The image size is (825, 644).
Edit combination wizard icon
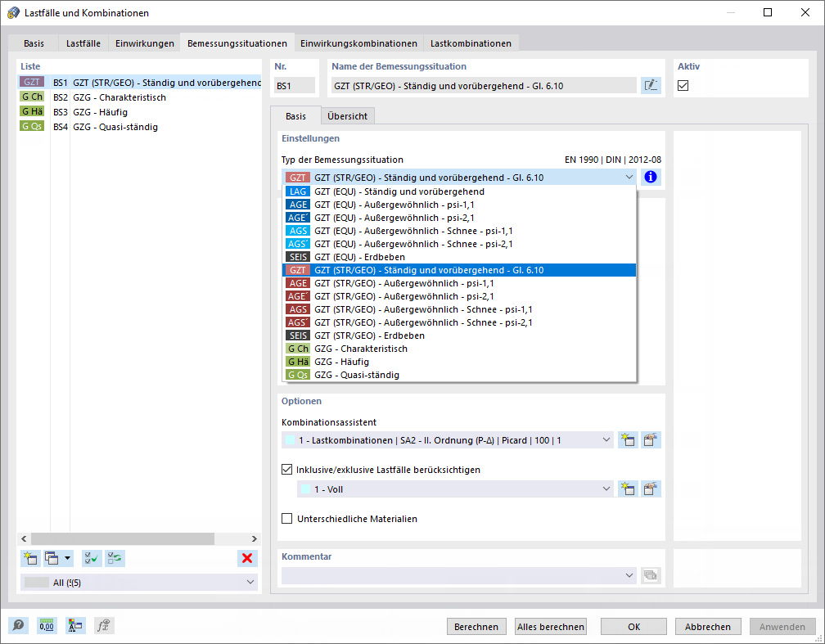[x=651, y=440]
